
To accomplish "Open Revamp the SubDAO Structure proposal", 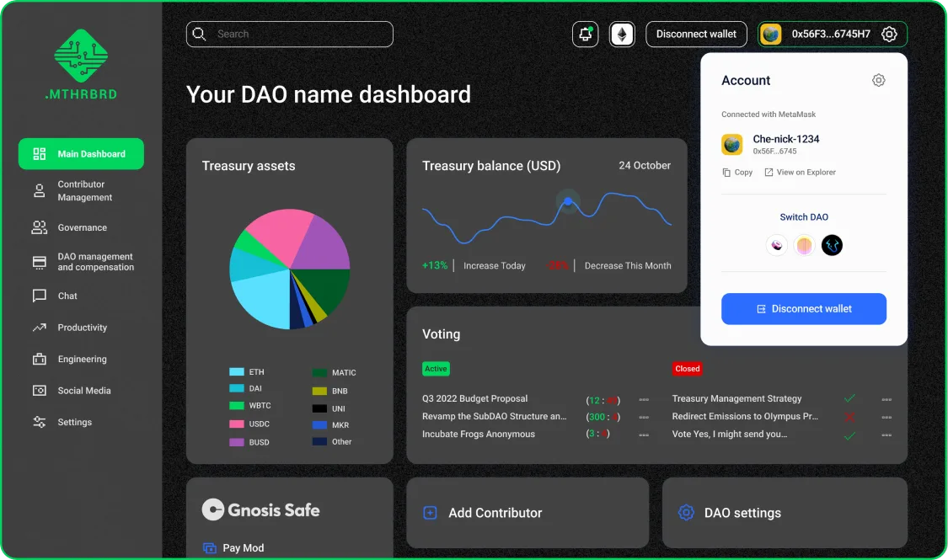I will [x=494, y=416].
